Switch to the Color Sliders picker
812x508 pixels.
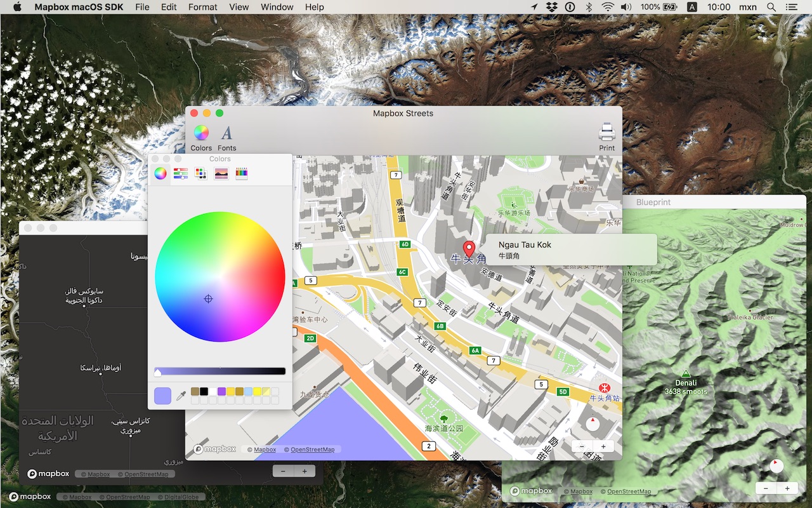(181, 173)
